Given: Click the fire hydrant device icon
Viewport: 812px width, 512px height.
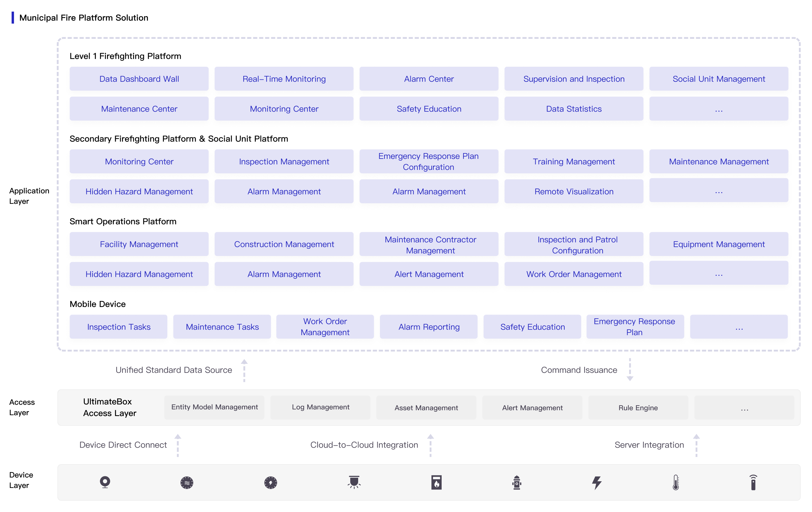Looking at the screenshot, I should [x=517, y=483].
